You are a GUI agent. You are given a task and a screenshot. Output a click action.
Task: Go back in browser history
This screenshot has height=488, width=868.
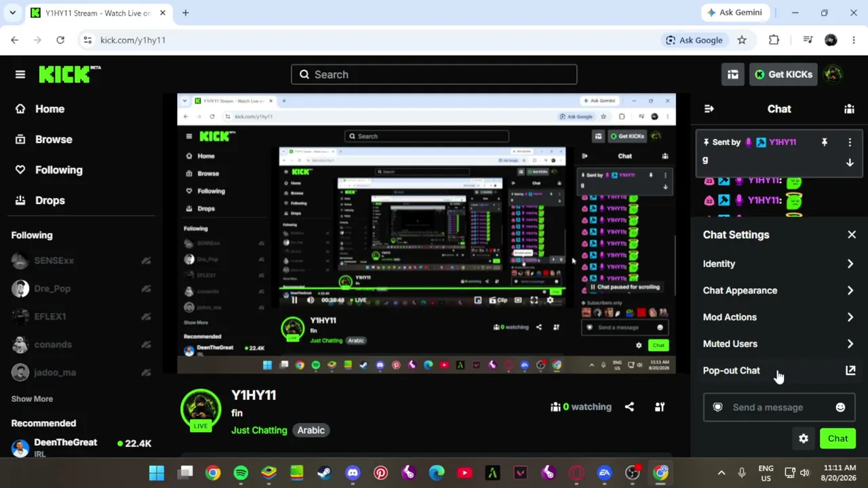(x=15, y=40)
